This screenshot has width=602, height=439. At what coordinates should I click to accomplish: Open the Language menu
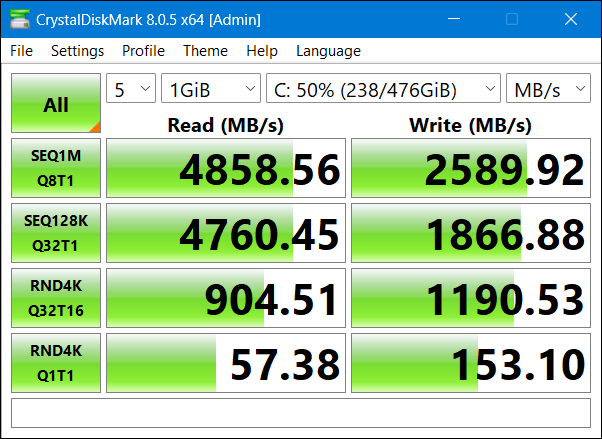pos(328,51)
